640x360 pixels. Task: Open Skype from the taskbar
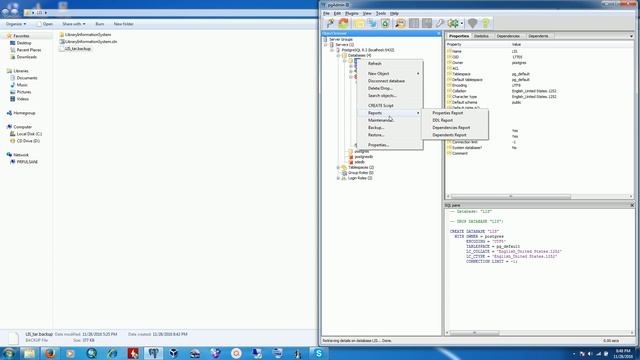coord(318,353)
